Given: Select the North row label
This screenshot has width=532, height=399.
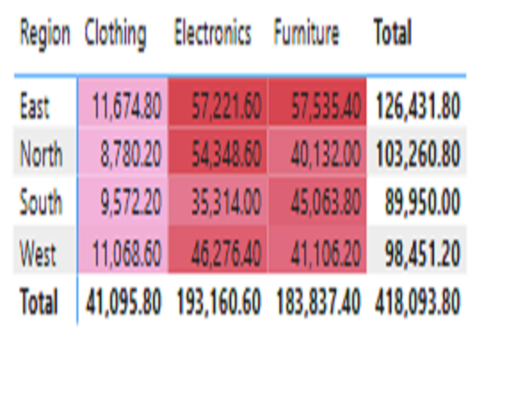Looking at the screenshot, I should click(x=41, y=154).
